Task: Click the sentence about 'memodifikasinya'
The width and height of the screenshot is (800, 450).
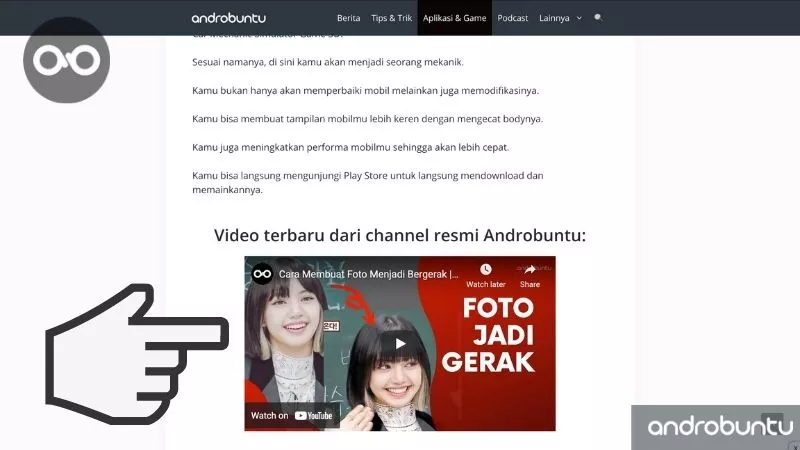Action: [365, 91]
